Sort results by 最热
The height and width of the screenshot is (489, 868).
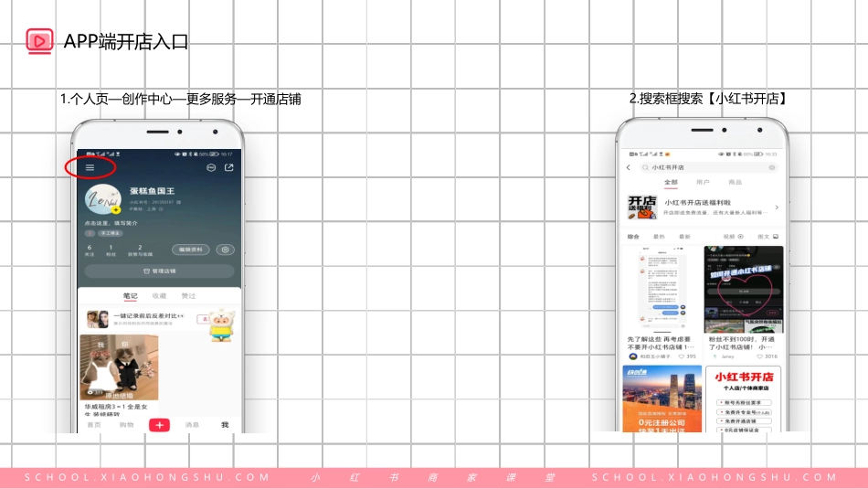659,237
